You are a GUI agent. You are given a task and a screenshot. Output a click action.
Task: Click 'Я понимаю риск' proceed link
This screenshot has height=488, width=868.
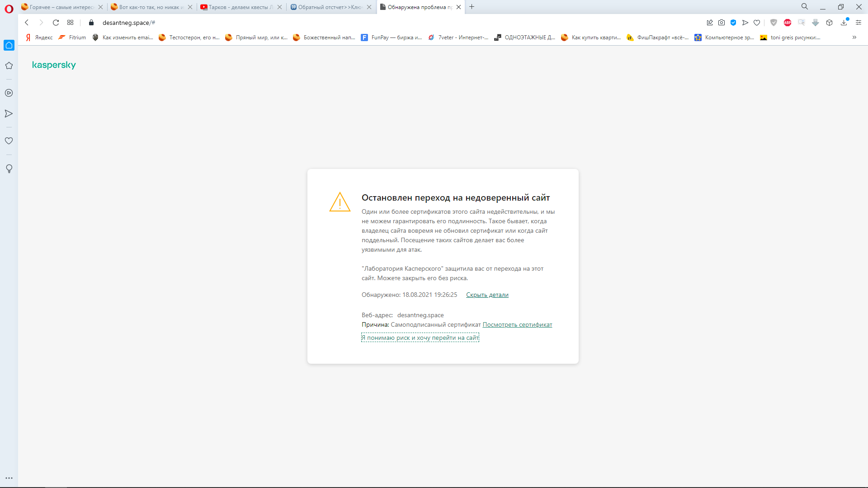420,338
